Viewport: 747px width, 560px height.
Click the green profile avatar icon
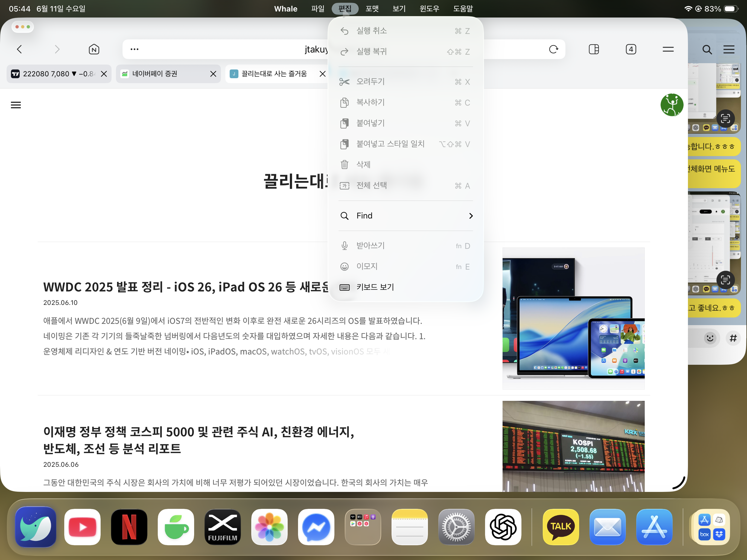[672, 105]
